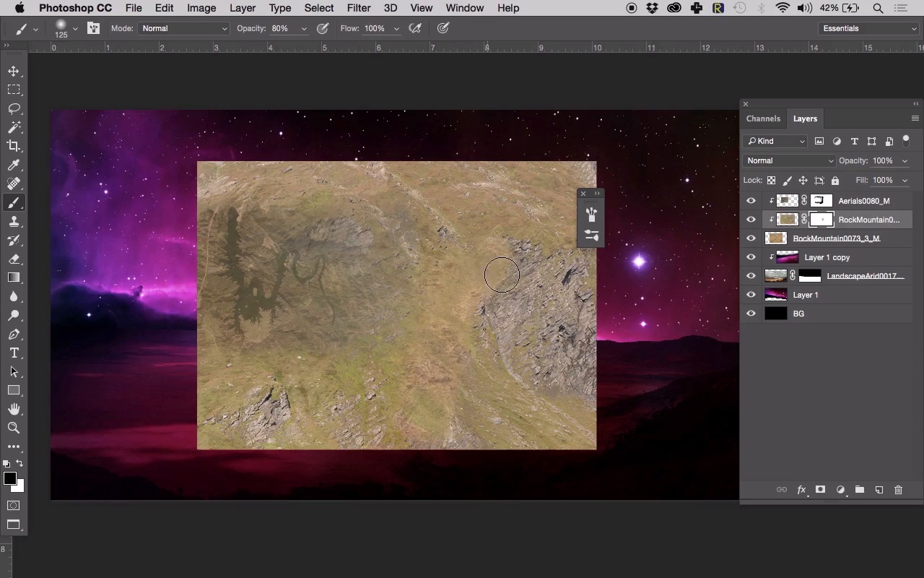Toggle visibility of Aerials0080_M layer
The image size is (924, 578).
pyautogui.click(x=751, y=201)
